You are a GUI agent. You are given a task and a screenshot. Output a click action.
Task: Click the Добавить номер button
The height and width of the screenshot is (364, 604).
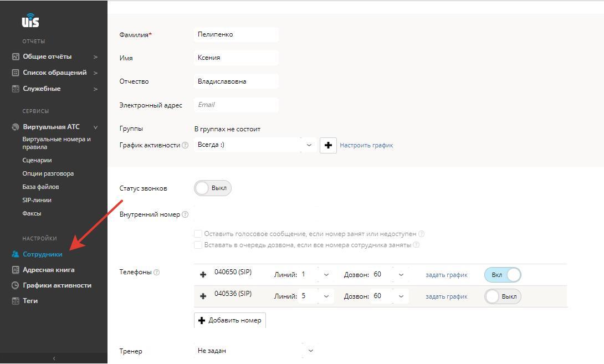[230, 320]
